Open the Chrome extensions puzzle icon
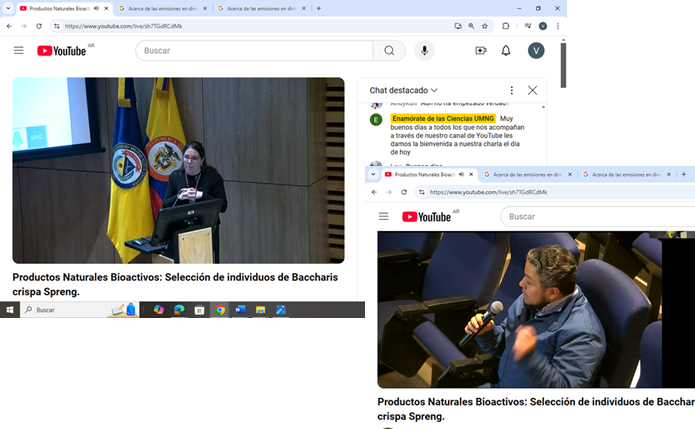This screenshot has height=429, width=695. [505, 26]
